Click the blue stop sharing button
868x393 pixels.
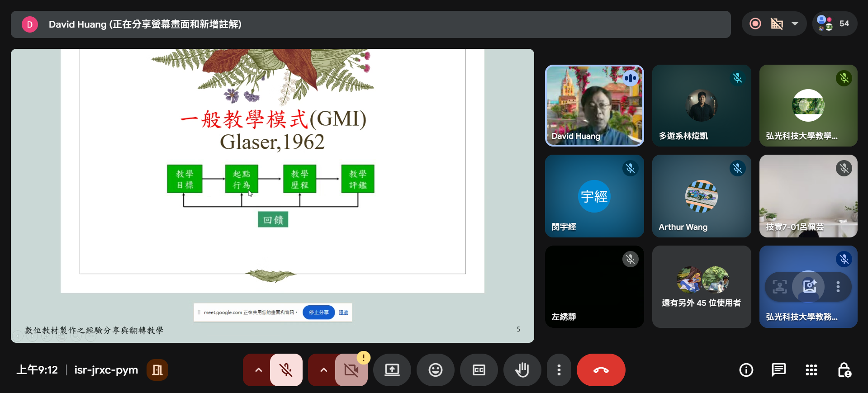(x=318, y=313)
